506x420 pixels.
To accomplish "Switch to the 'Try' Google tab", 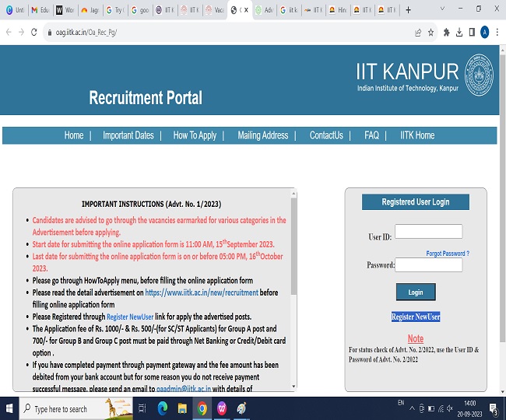I will [x=114, y=10].
